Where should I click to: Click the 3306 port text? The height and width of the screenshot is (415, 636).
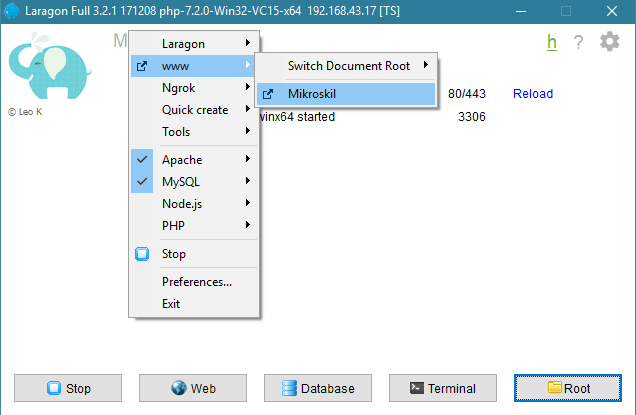pyautogui.click(x=471, y=117)
